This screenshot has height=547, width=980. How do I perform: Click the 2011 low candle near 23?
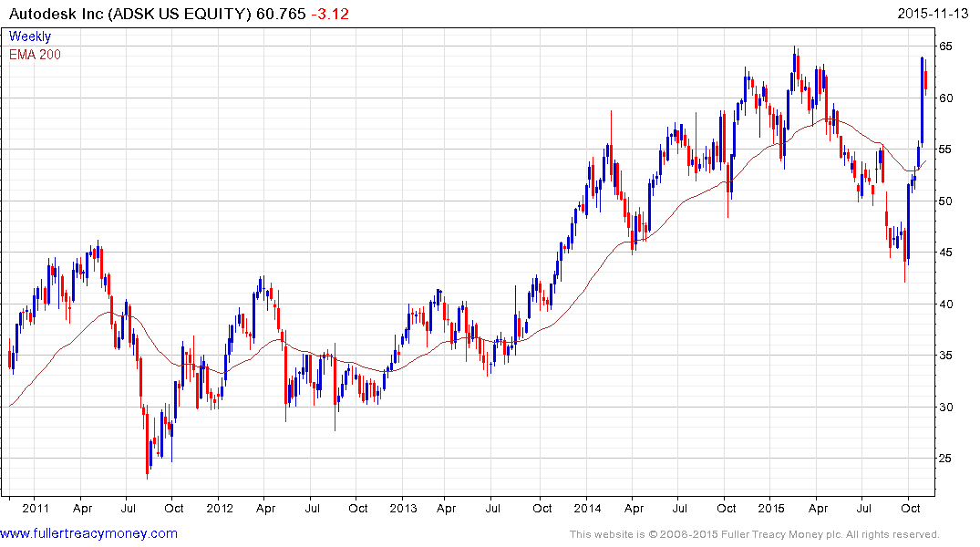pos(148,457)
